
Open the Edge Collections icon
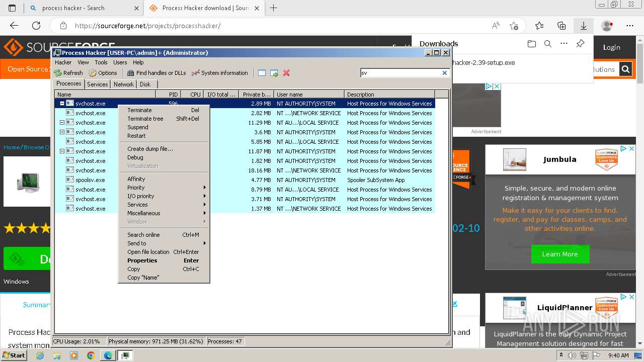[x=561, y=26]
